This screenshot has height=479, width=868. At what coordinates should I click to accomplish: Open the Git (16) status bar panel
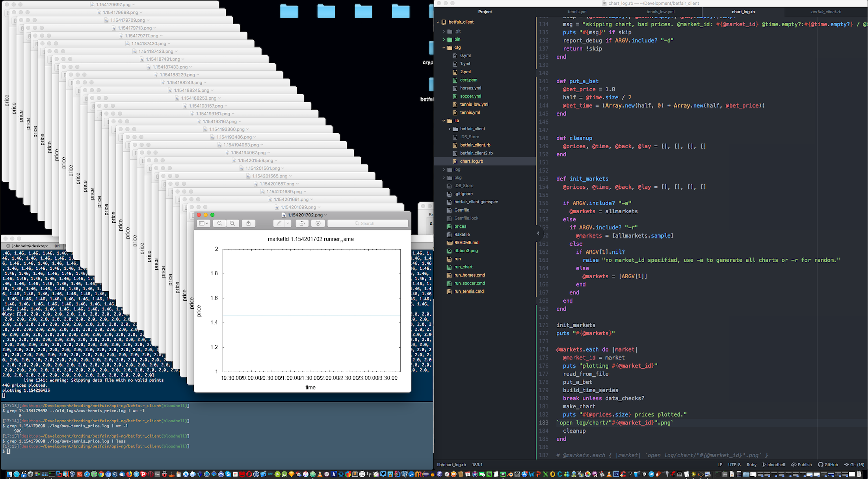(x=854, y=465)
